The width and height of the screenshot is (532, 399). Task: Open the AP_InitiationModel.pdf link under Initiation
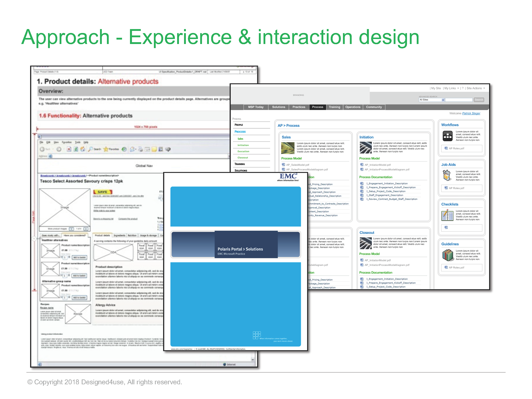[377, 165]
